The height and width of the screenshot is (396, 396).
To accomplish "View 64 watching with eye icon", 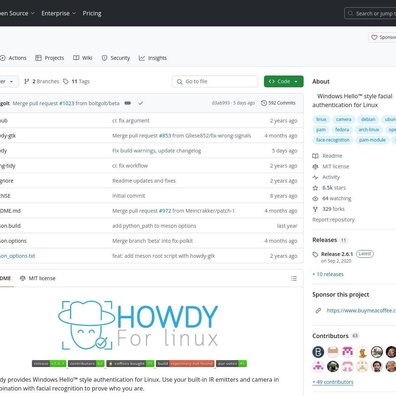I will 332,198.
